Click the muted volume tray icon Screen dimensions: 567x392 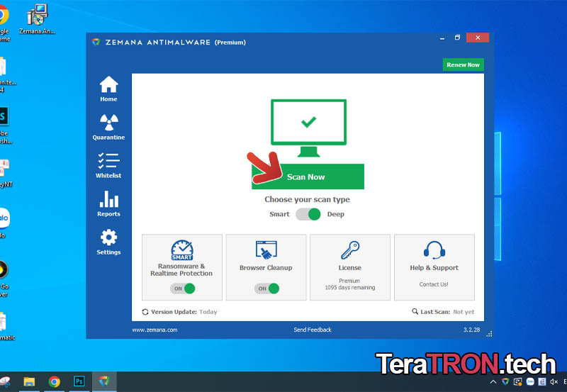point(554,382)
